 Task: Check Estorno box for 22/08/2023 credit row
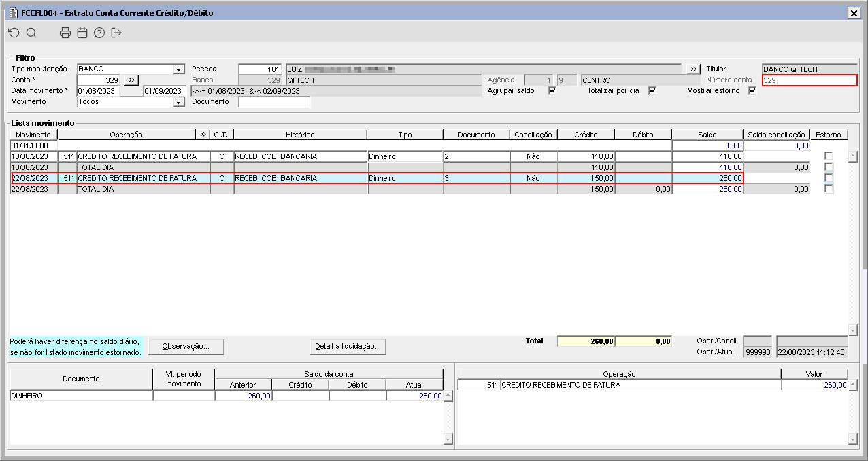coord(829,178)
